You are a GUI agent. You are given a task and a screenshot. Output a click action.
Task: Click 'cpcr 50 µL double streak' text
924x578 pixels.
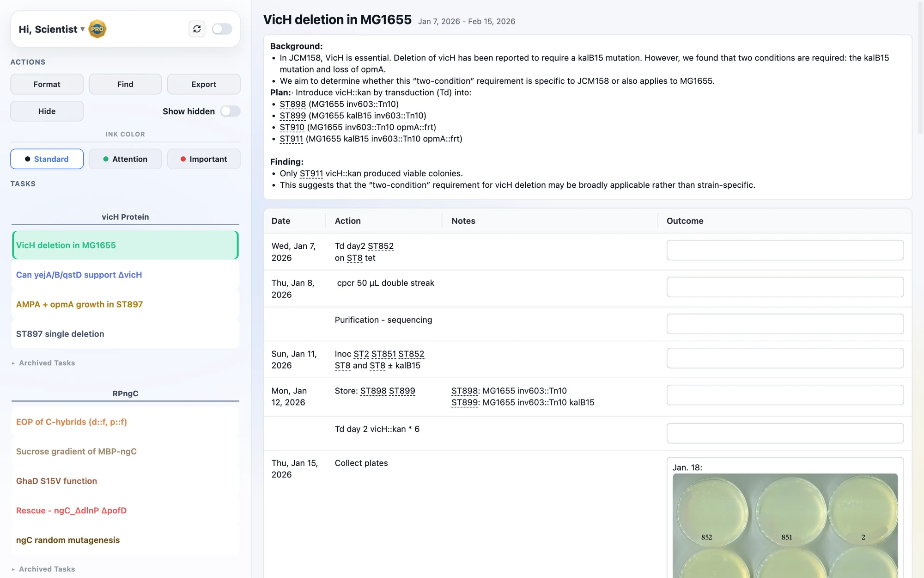click(386, 283)
